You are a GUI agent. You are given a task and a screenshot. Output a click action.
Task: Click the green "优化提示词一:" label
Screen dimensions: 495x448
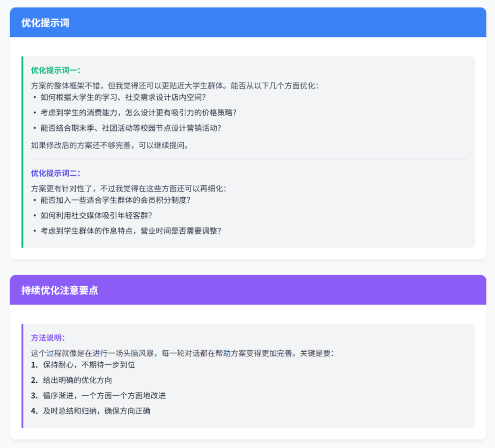(55, 70)
